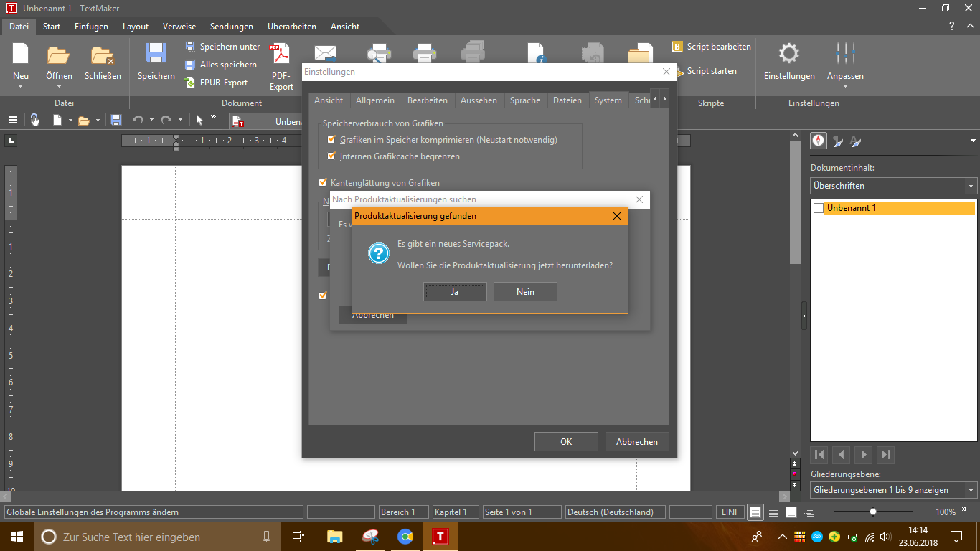980x551 pixels.
Task: Click Nein to decline the update
Action: tap(525, 292)
